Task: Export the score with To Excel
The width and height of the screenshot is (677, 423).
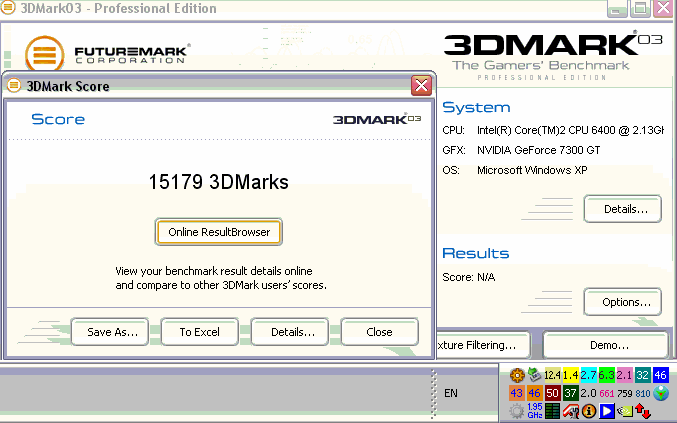Action: pyautogui.click(x=200, y=332)
